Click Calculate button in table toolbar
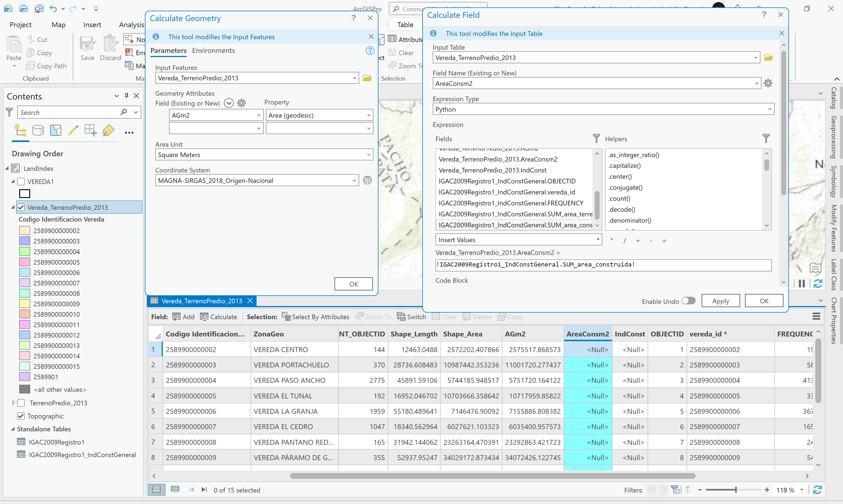 click(x=218, y=317)
